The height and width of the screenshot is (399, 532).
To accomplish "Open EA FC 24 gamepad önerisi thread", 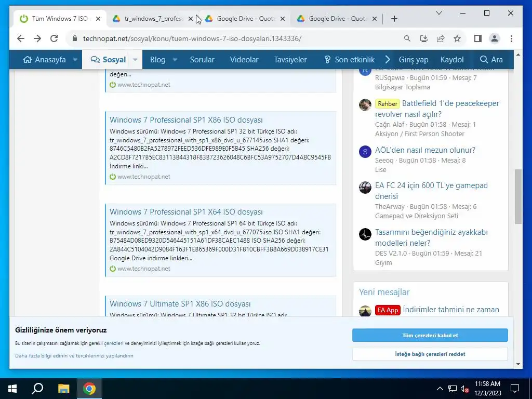I will coord(431,191).
